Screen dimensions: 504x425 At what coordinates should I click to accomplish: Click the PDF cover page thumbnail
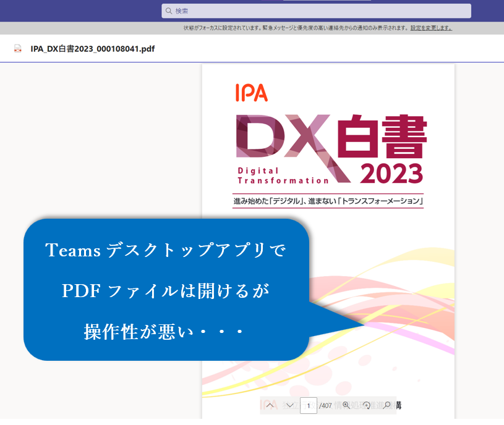point(328,242)
